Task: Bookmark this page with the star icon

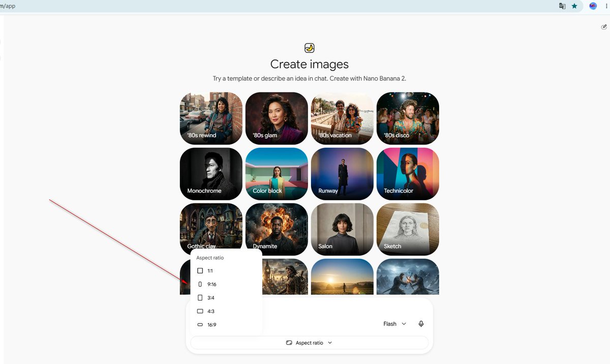Action: (574, 6)
